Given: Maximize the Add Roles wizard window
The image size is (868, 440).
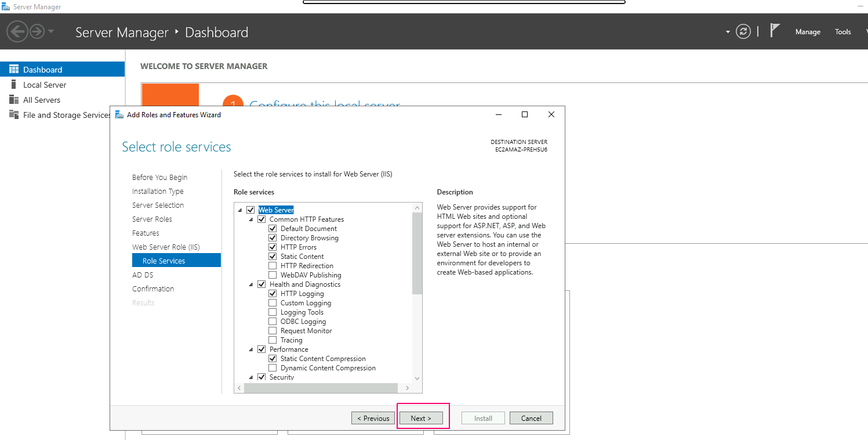Looking at the screenshot, I should [x=524, y=114].
